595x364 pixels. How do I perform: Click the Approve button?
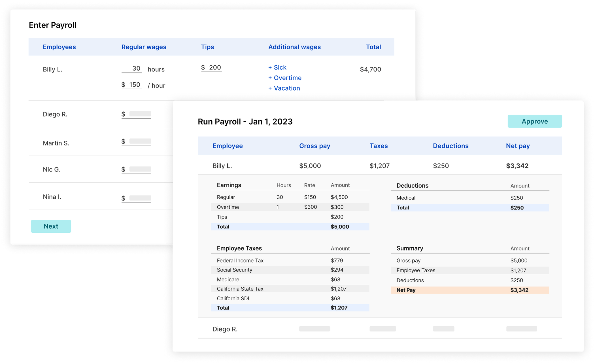coord(534,121)
